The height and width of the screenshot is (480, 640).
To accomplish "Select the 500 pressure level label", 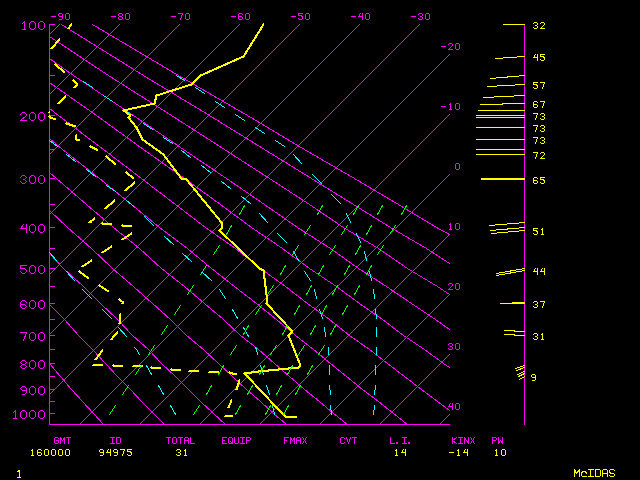I will click(33, 269).
